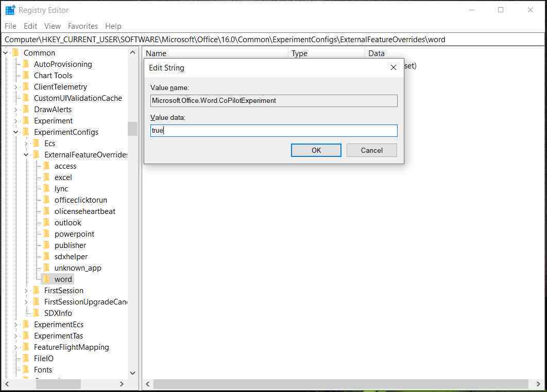Click values pane scroll left arrow
The height and width of the screenshot is (392, 547).
(x=147, y=384)
